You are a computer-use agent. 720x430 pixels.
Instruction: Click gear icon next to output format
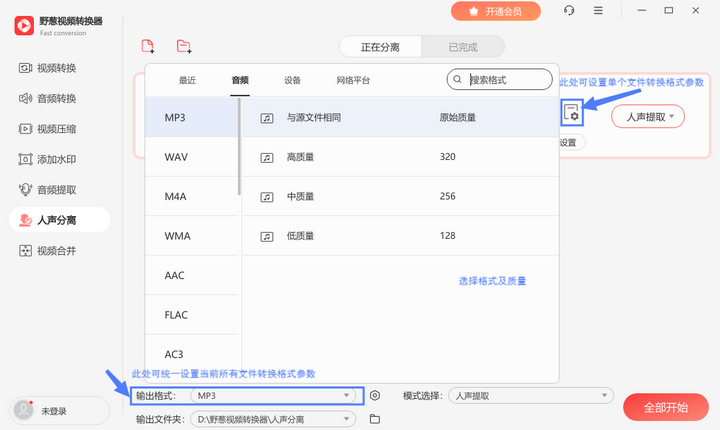[x=375, y=396]
